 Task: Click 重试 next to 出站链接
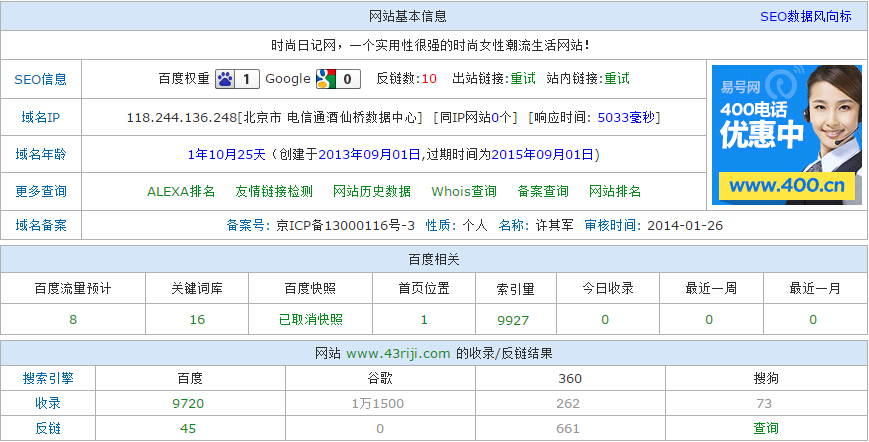point(523,79)
